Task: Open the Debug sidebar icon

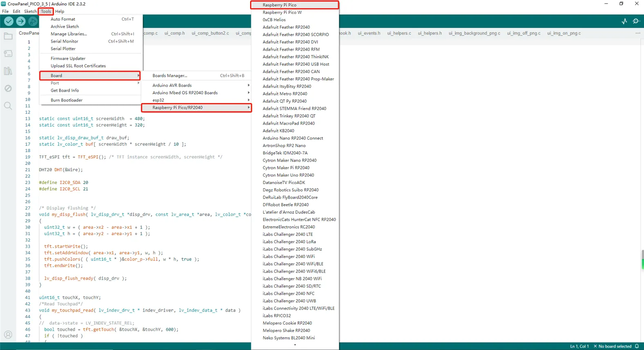Action: click(8, 88)
